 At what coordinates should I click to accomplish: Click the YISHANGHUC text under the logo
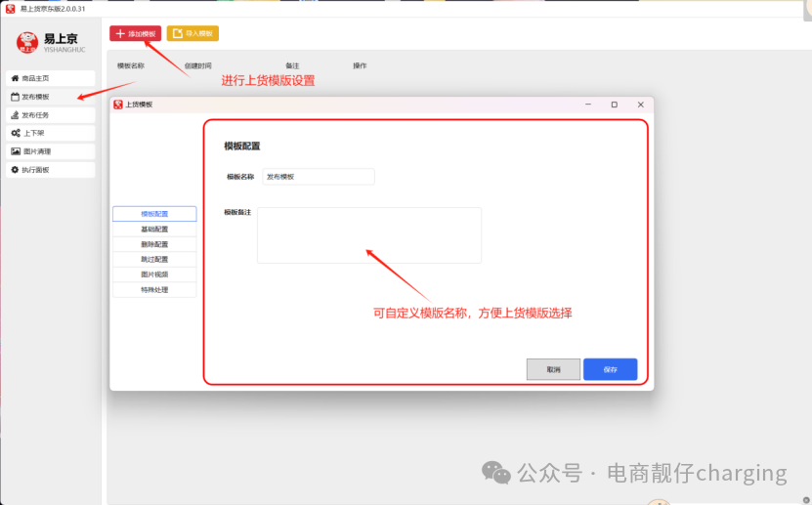click(x=64, y=50)
